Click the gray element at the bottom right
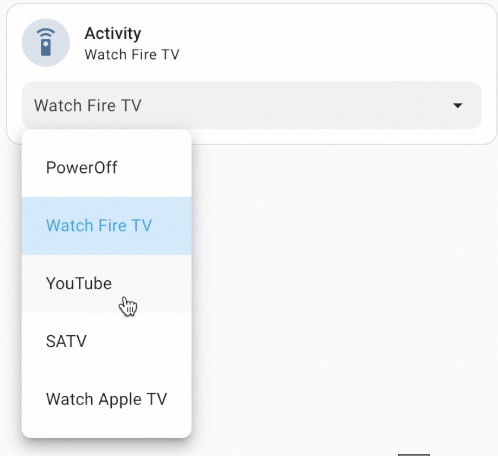498x456 pixels. [414, 454]
